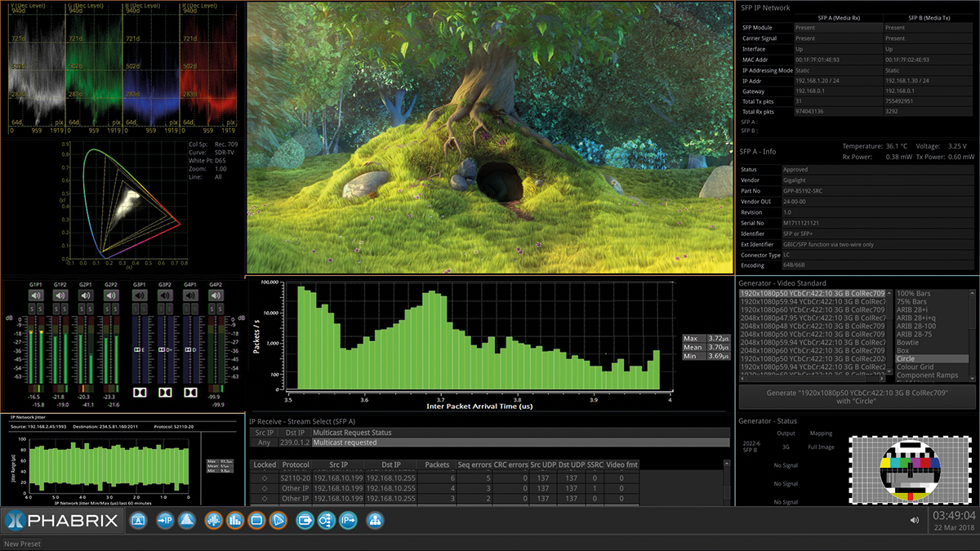Toggle the left solo S button under G4P2

(212, 309)
